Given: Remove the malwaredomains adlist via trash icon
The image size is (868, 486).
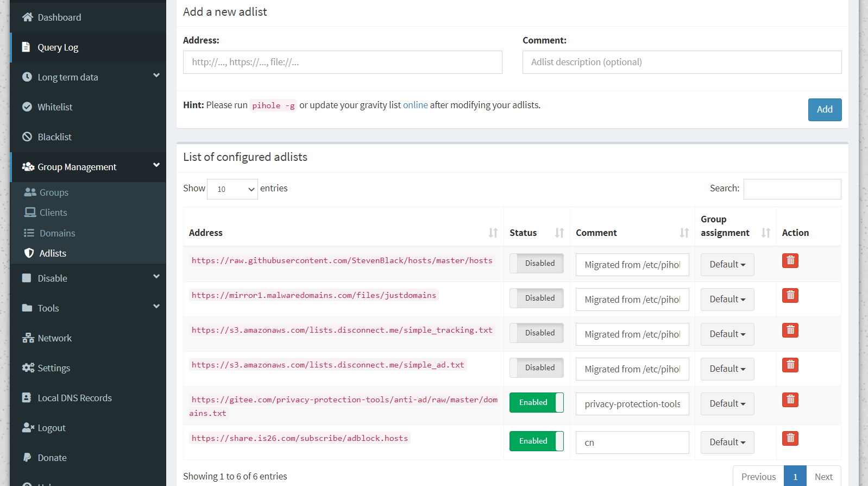Looking at the screenshot, I should pos(790,296).
